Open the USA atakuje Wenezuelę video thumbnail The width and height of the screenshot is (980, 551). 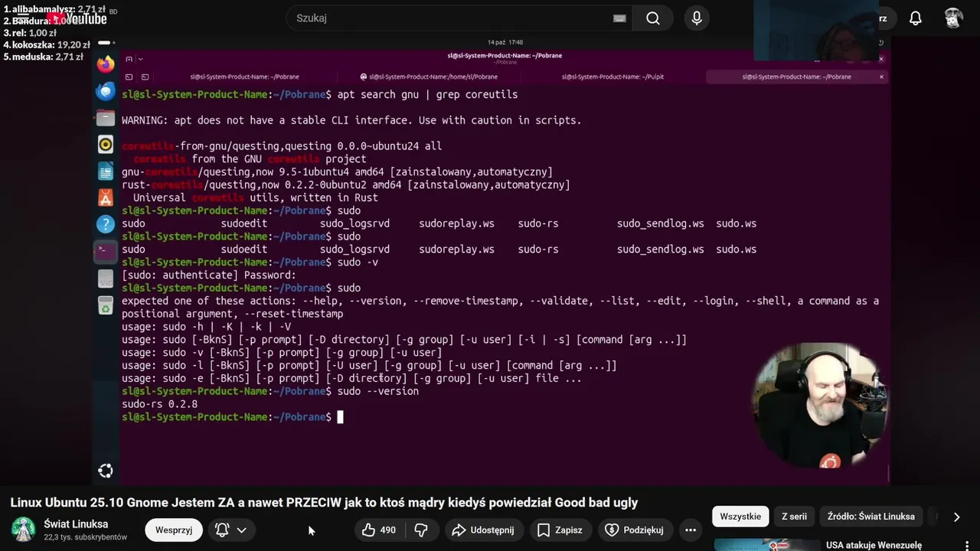point(766,545)
